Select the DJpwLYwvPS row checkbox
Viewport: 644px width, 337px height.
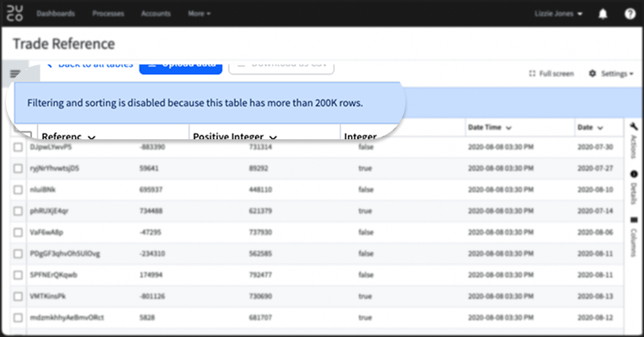18,147
